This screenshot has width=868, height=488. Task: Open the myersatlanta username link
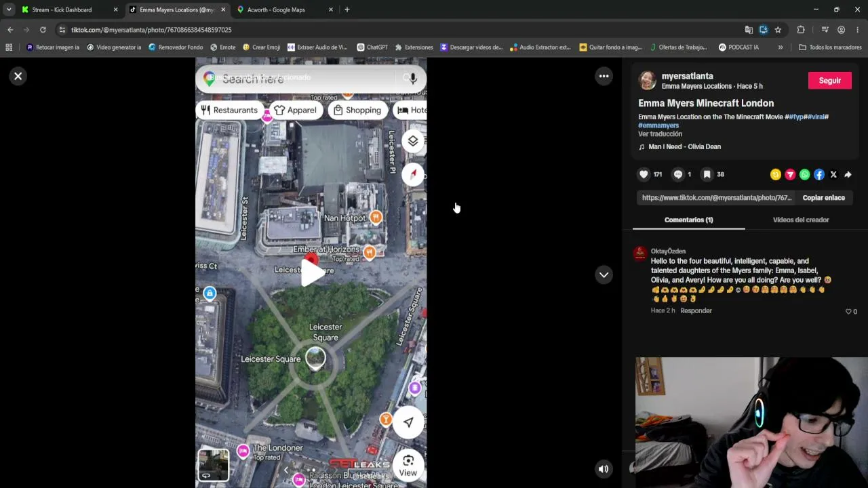point(687,76)
